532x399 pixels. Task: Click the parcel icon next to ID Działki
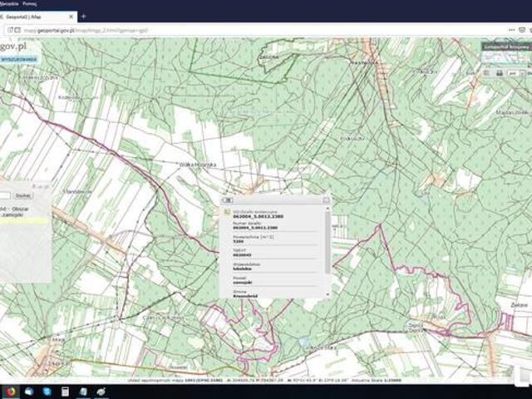point(227,214)
